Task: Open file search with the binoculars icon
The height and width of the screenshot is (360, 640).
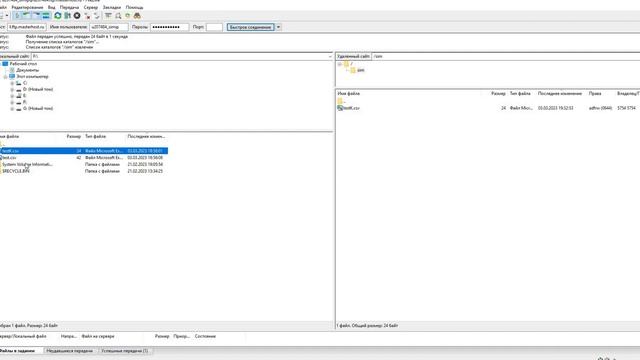Action: (x=137, y=16)
